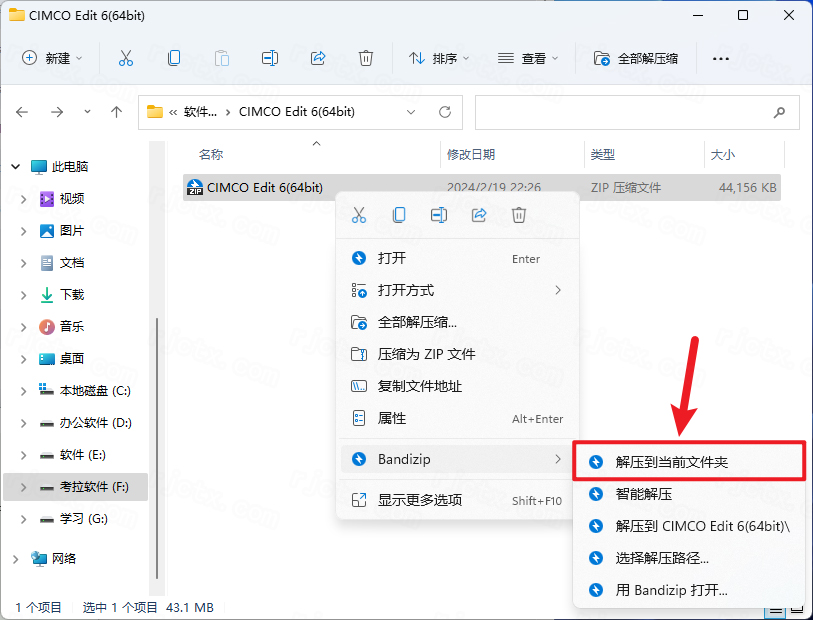This screenshot has width=813, height=620.
Task: Click the Rename icon in the toolbar
Action: [x=270, y=58]
